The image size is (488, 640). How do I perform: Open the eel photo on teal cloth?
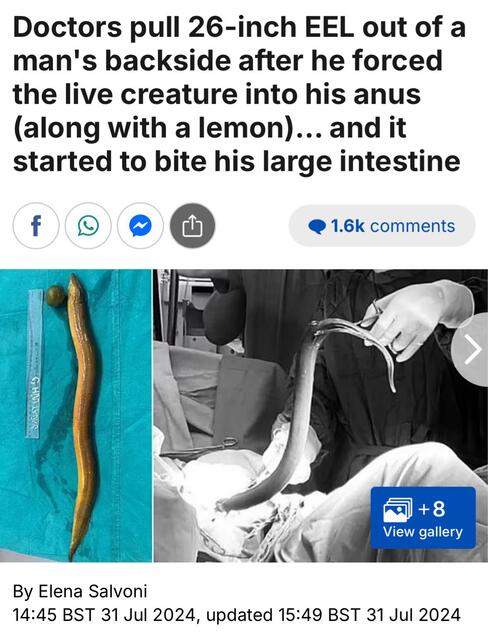tap(76, 416)
